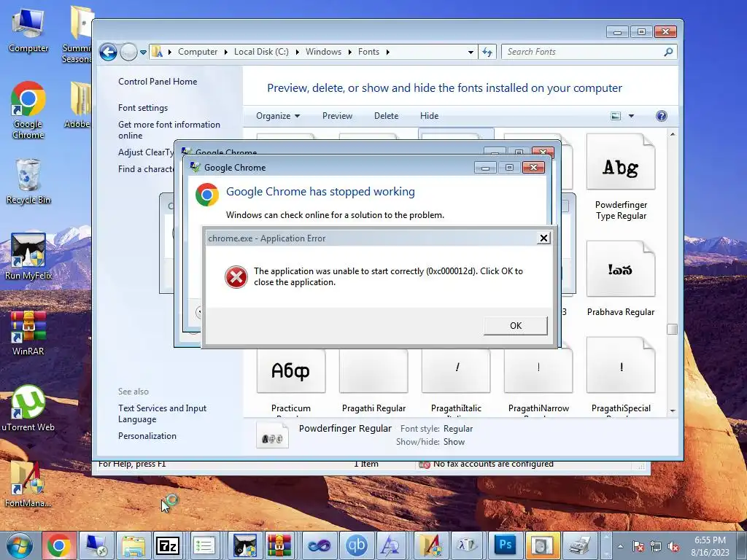
Task: Click the forward arrow in the Fonts window
Action: coord(128,52)
